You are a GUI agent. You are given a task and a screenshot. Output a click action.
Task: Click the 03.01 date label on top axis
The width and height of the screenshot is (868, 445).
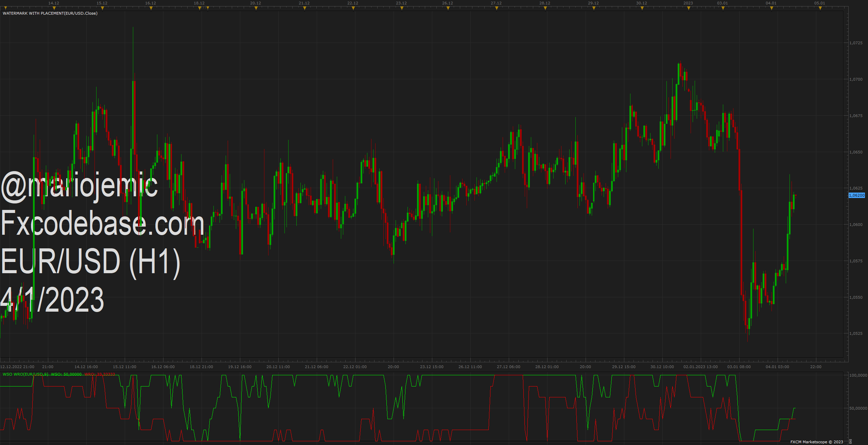point(723,3)
